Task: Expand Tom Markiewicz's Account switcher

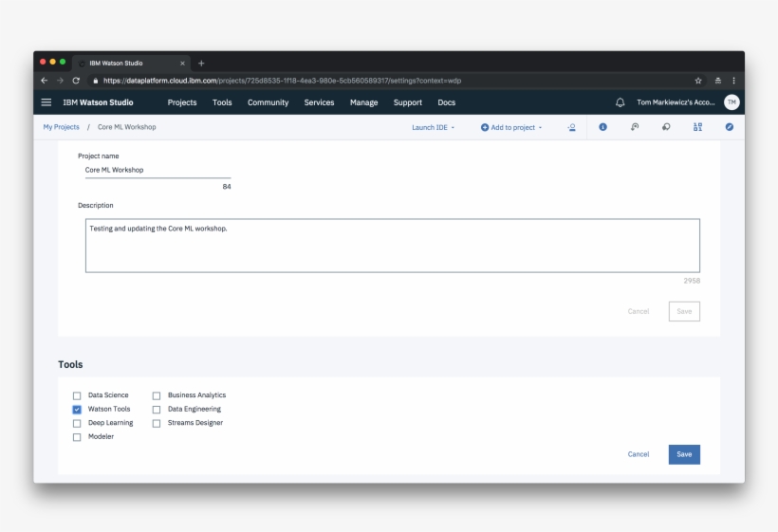Action: tap(676, 102)
